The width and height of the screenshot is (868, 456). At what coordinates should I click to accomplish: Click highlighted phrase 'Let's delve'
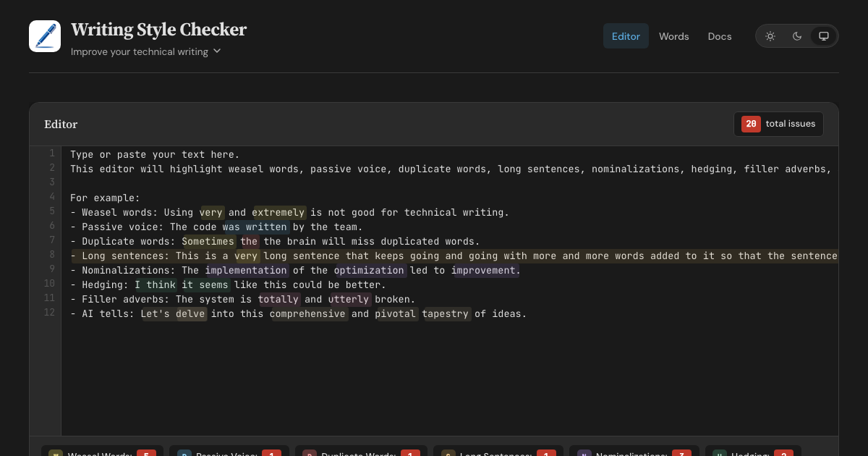tap(174, 313)
